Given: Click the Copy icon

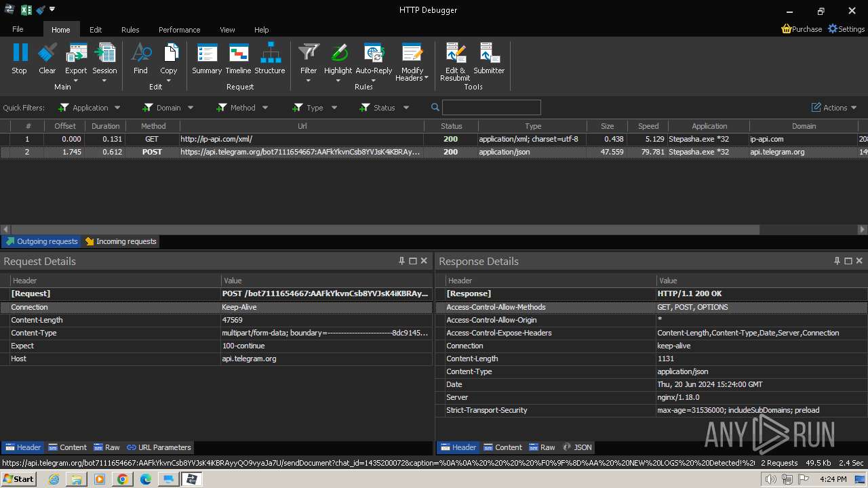Looking at the screenshot, I should pyautogui.click(x=169, y=53).
